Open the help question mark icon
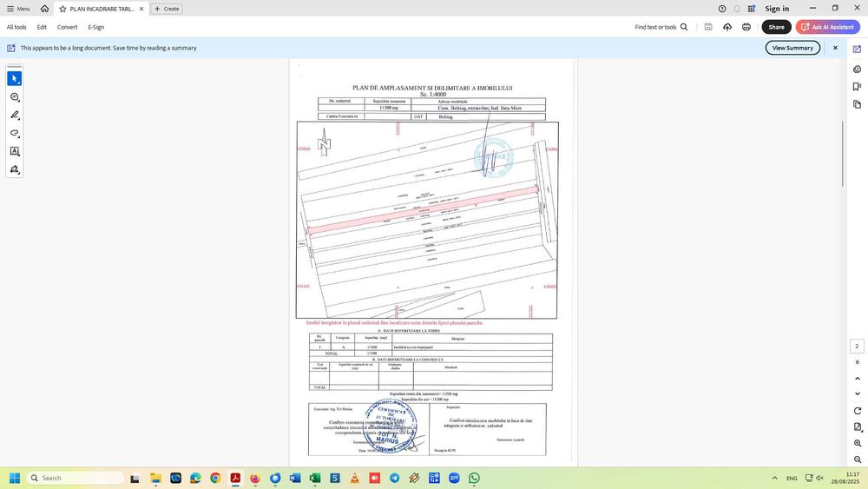Screen dimensions: 868x489 [x=722, y=9]
